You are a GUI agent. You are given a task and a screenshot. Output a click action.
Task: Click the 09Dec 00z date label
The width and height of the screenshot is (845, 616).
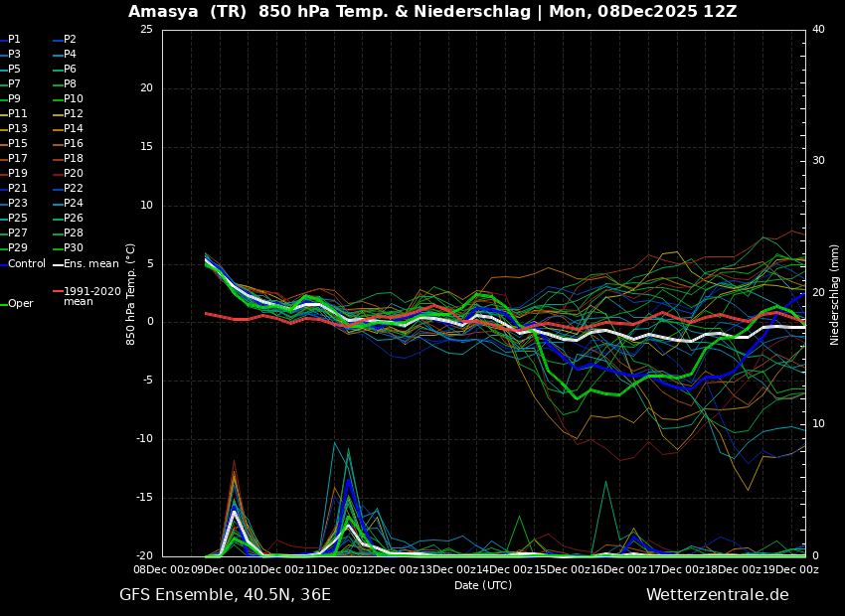tap(218, 569)
